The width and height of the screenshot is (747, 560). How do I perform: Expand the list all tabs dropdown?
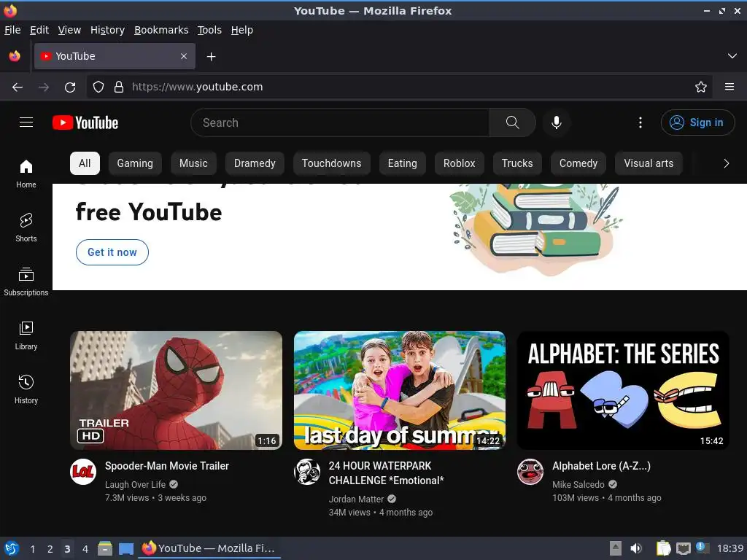(732, 56)
